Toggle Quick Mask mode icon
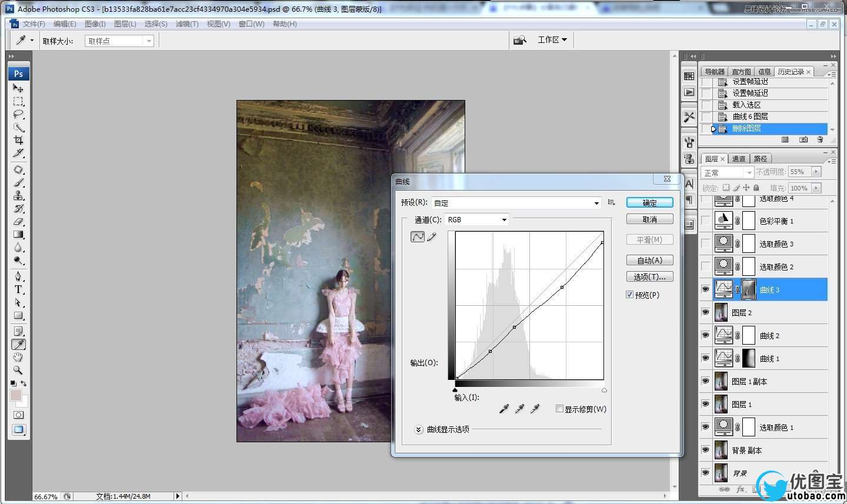The height and width of the screenshot is (504, 847). point(18,415)
